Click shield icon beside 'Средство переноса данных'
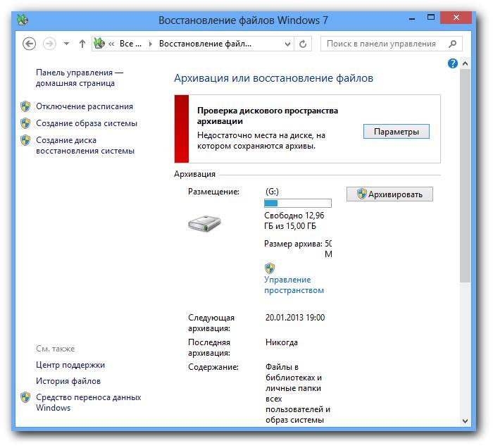Image resolution: width=493 pixels, height=448 pixels. click(25, 397)
